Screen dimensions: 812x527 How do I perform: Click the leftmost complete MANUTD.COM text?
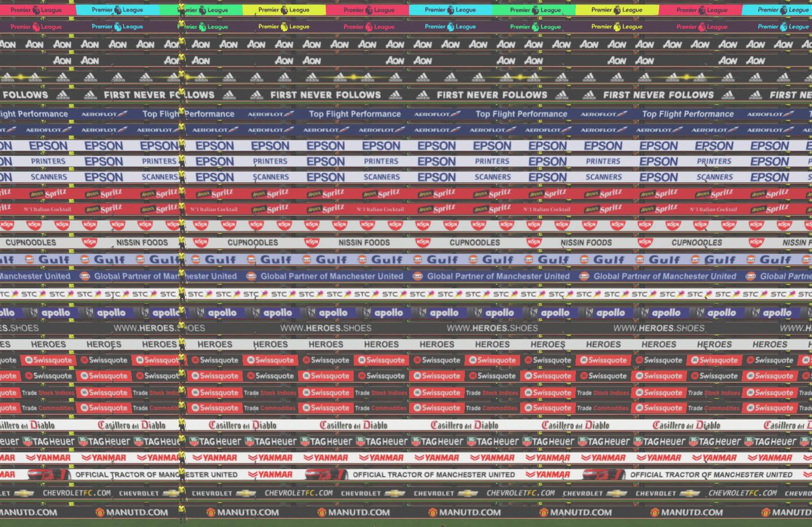(x=137, y=512)
